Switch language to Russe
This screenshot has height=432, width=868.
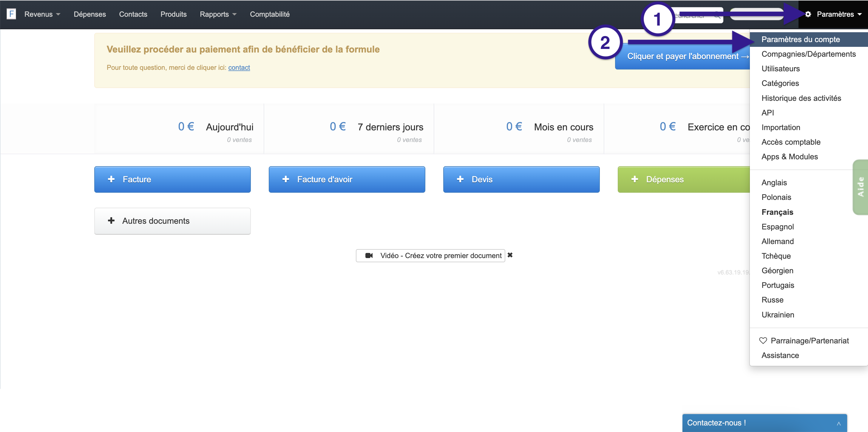coord(809,300)
